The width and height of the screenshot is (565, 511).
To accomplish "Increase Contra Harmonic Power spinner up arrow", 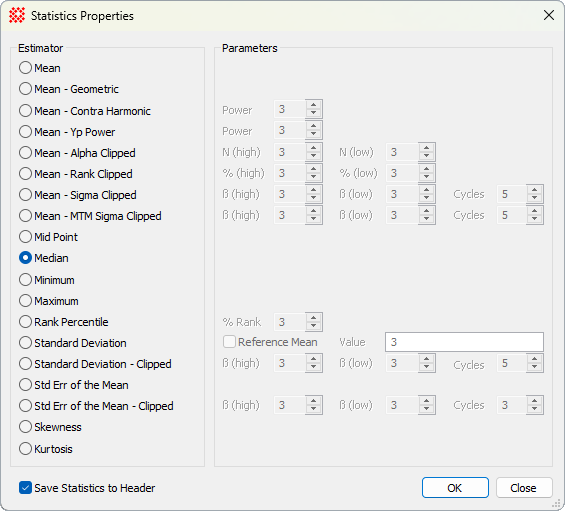I will pyautogui.click(x=313, y=105).
